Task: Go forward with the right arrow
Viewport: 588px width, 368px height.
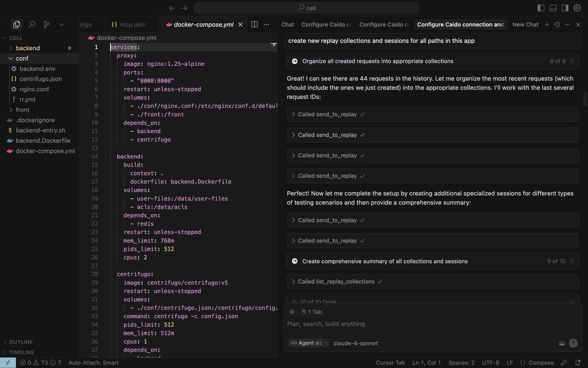Action: pos(184,8)
